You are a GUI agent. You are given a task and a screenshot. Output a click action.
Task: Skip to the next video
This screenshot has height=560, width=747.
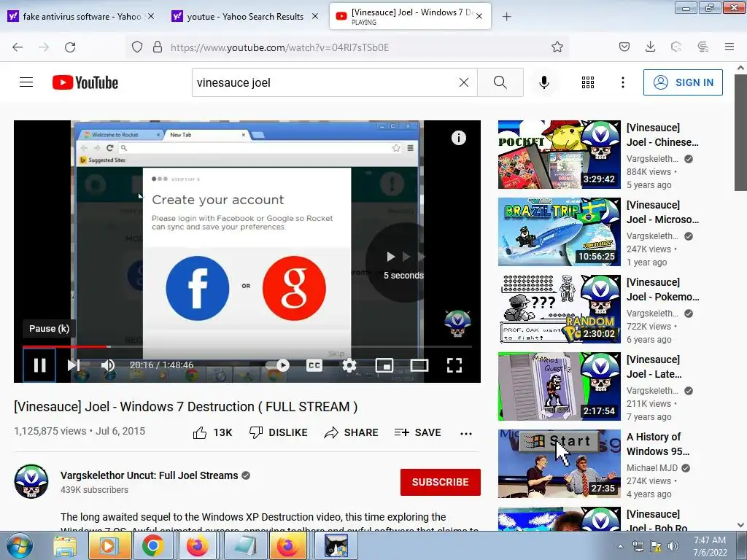click(74, 365)
